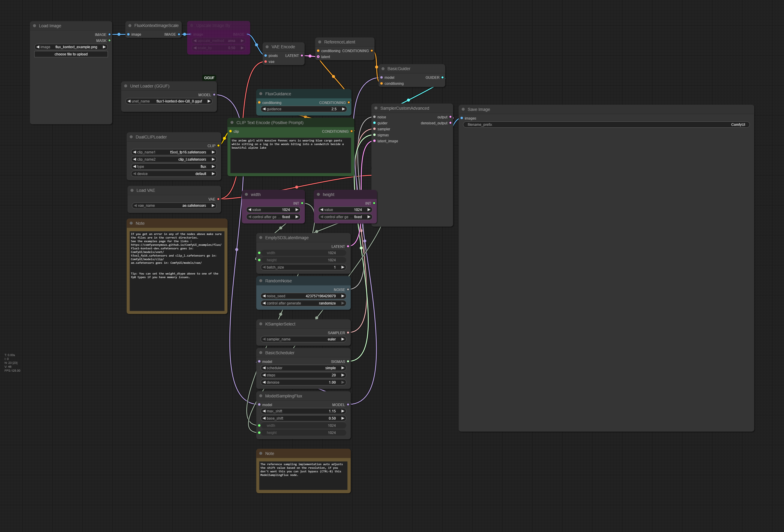Click the Load VAE node title
This screenshot has height=532, width=784.
tap(146, 191)
